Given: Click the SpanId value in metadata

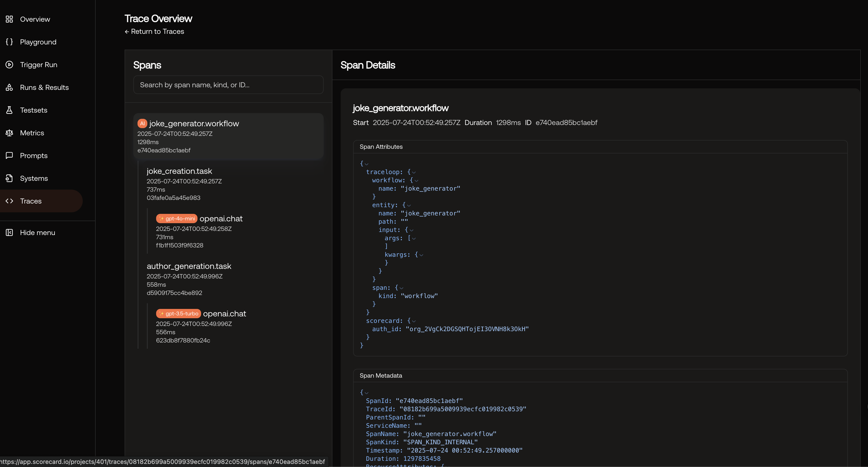Looking at the screenshot, I should pyautogui.click(x=429, y=401).
